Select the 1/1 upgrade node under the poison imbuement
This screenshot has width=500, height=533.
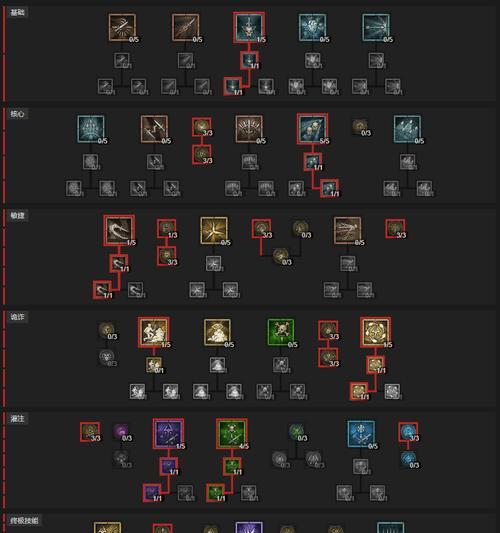click(x=232, y=466)
